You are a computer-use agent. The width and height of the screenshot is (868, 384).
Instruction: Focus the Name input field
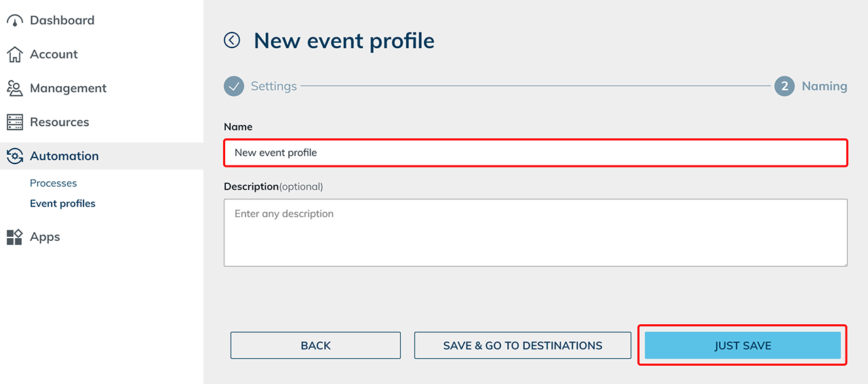point(536,153)
